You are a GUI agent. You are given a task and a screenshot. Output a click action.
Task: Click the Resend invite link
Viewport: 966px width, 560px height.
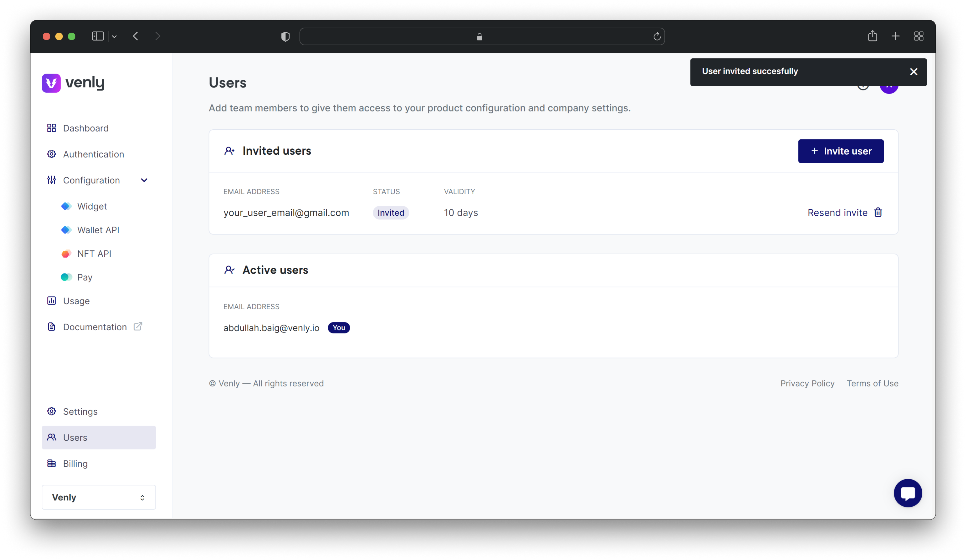coord(837,212)
